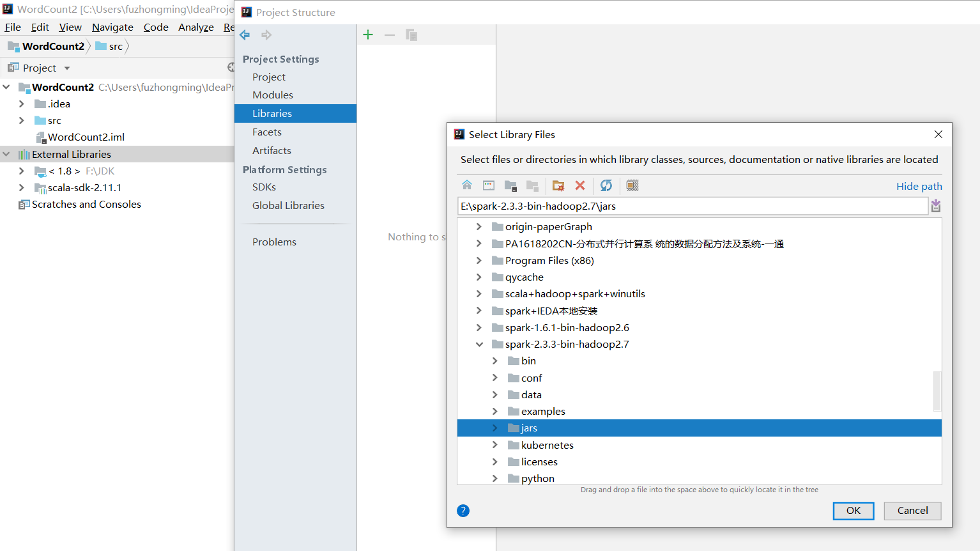Image resolution: width=980 pixels, height=551 pixels.
Task: Switch to the SDKs settings page
Action: click(264, 187)
